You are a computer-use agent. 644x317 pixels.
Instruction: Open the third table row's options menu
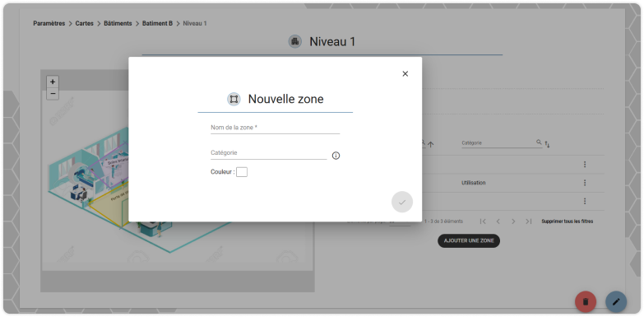(x=585, y=201)
